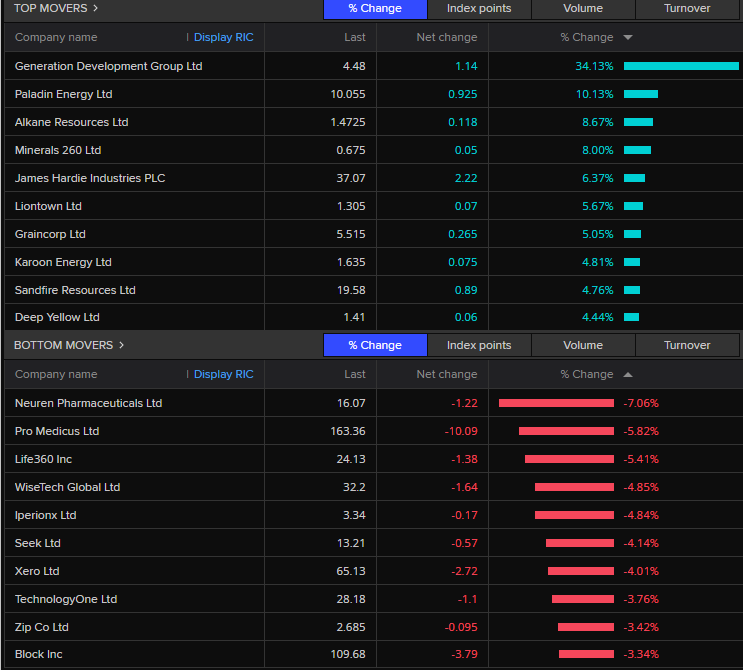Select Sandfire Resources Ltd company name
The image size is (743, 670).
(x=75, y=290)
